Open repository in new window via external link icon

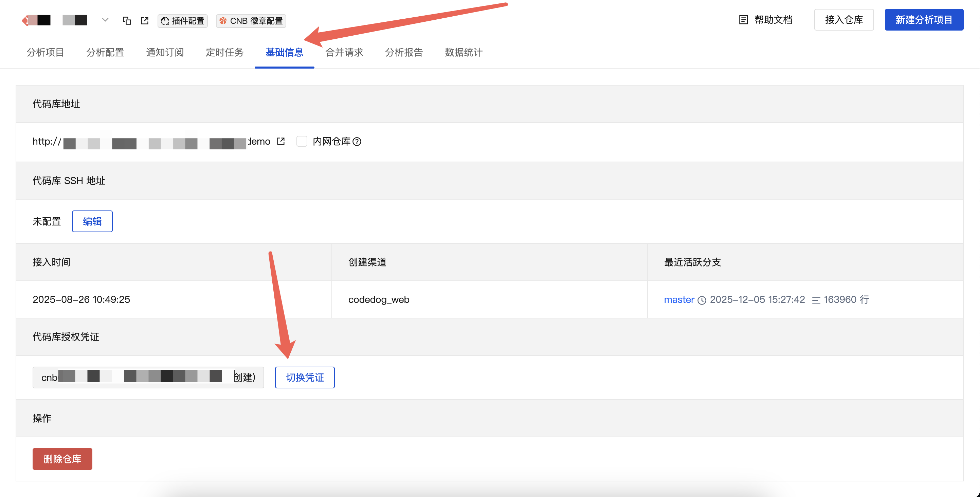pos(145,20)
